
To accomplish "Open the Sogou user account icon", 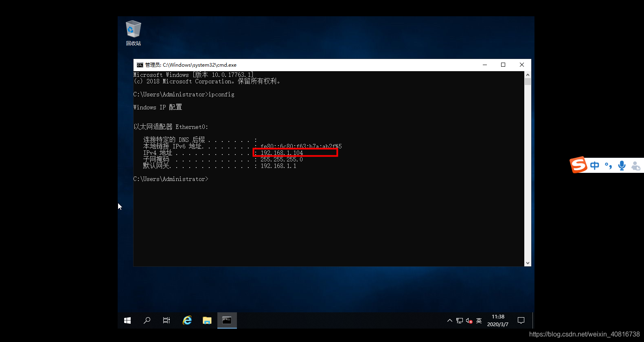I will [x=635, y=166].
